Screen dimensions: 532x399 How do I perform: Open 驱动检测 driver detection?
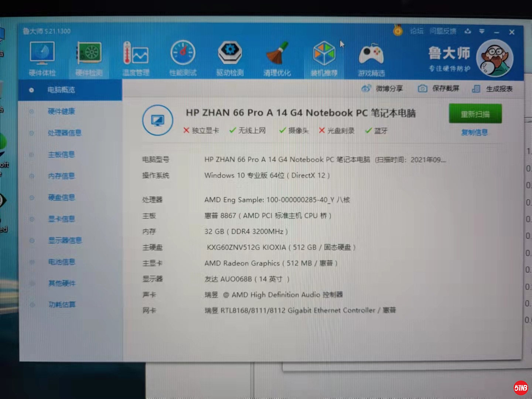coord(230,58)
